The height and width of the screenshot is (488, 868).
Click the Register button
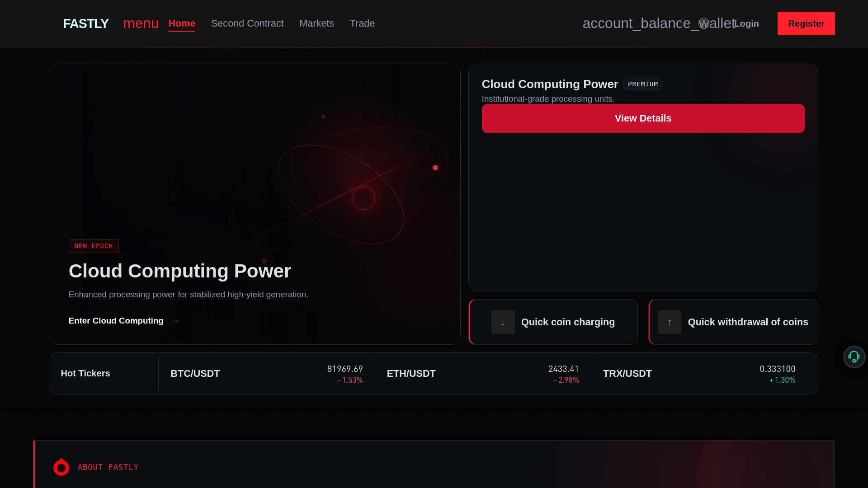point(806,23)
